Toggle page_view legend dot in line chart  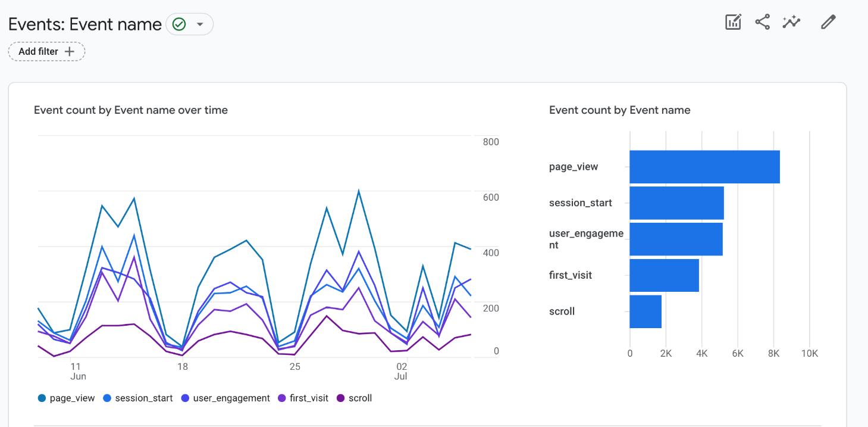pyautogui.click(x=42, y=398)
